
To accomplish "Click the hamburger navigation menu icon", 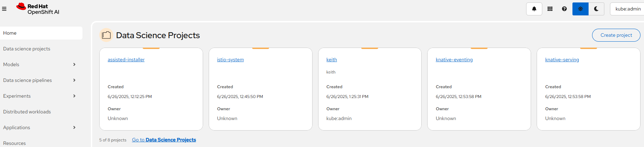I will click(x=4, y=9).
